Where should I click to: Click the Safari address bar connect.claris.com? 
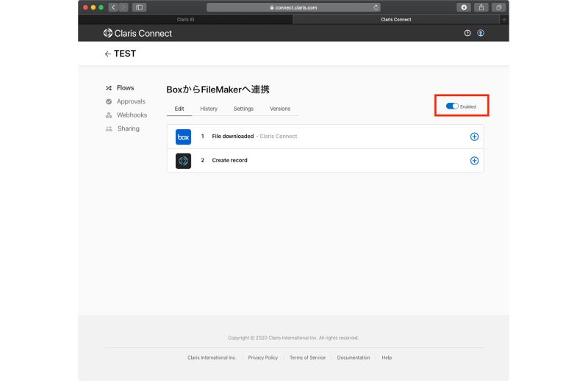[x=293, y=7]
